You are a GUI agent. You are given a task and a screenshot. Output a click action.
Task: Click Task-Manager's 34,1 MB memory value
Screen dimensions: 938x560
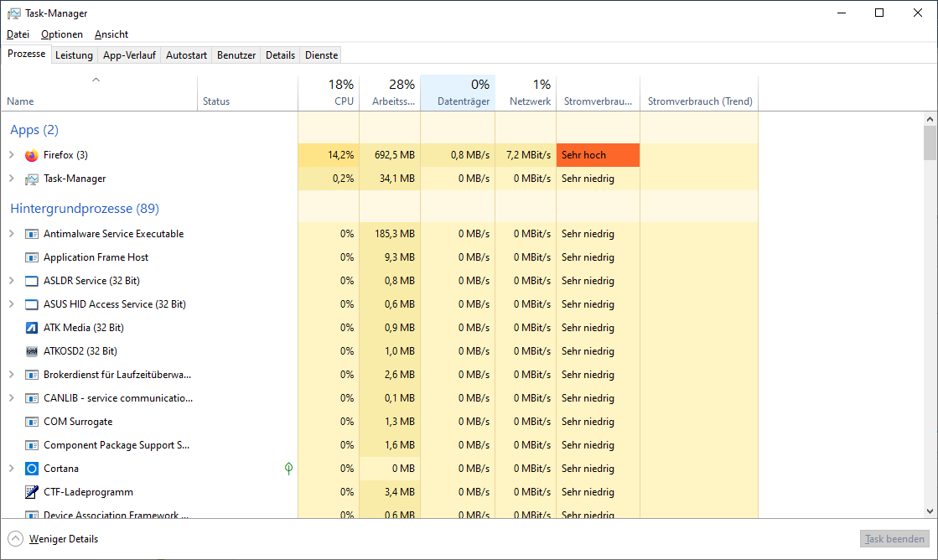click(397, 179)
